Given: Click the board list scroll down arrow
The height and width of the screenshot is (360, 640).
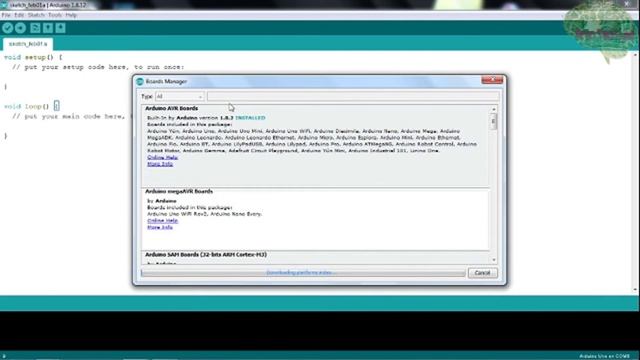Looking at the screenshot, I should pyautogui.click(x=493, y=260).
